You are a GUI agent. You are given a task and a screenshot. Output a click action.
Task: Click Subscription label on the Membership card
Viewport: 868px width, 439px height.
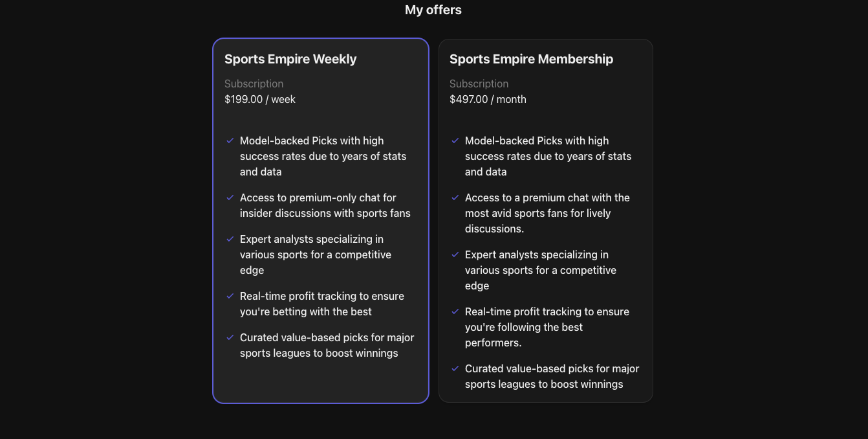click(x=479, y=84)
